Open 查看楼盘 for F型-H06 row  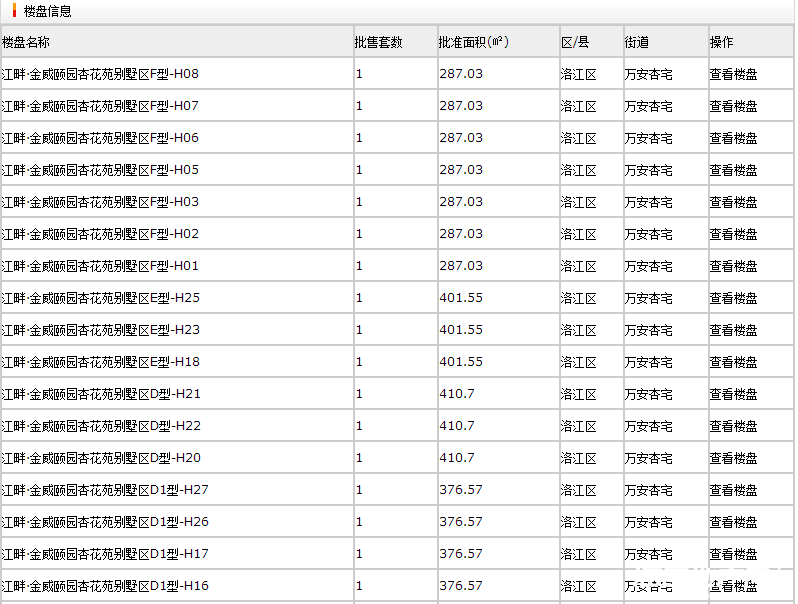[733, 138]
